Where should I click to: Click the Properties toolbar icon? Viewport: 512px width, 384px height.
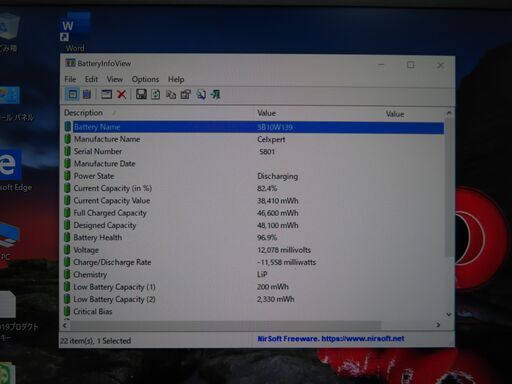(186, 95)
